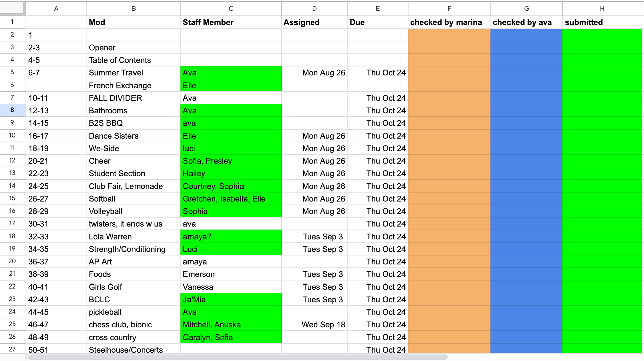
Task: Select the 'FALL DIVIDER' cell
Action: 133,98
